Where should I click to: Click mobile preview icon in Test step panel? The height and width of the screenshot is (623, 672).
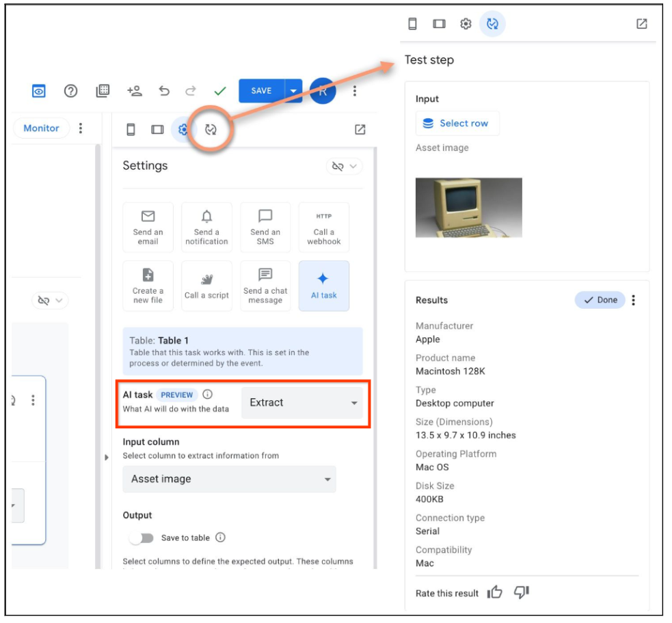(x=412, y=23)
